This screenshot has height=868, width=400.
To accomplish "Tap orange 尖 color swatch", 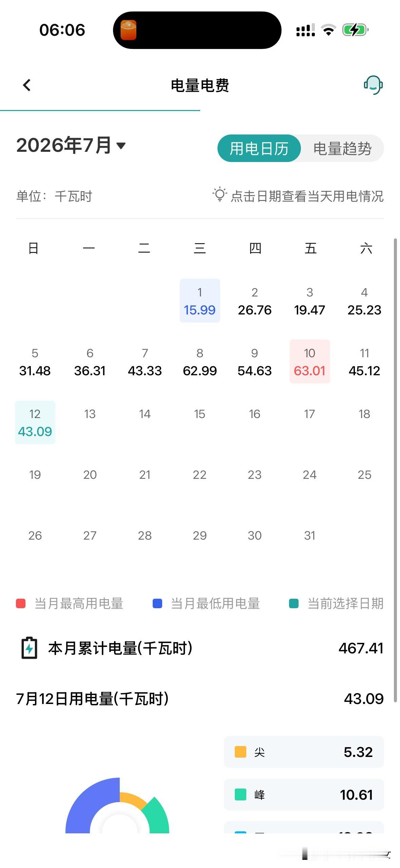I will (x=241, y=752).
